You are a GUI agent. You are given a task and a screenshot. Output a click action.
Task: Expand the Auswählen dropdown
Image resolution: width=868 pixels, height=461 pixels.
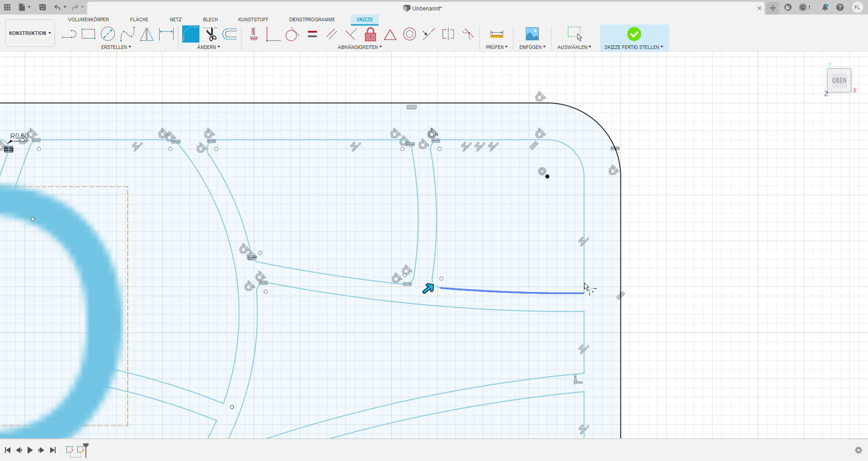pyautogui.click(x=574, y=47)
